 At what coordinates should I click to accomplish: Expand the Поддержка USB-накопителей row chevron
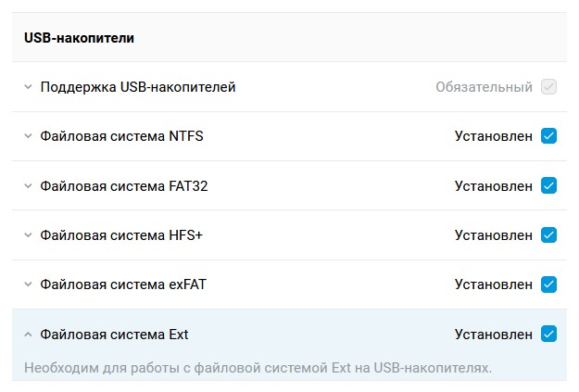click(x=28, y=87)
